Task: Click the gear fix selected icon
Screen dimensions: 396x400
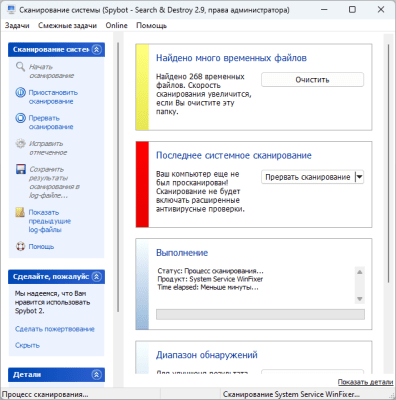Action: 20,144
